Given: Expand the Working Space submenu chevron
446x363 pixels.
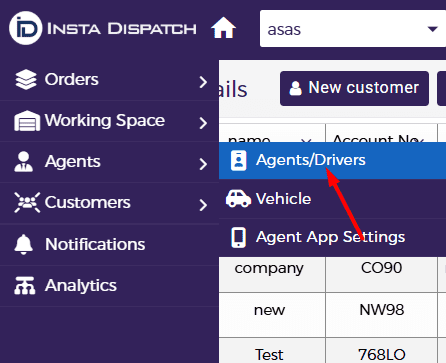Looking at the screenshot, I should 203,123.
